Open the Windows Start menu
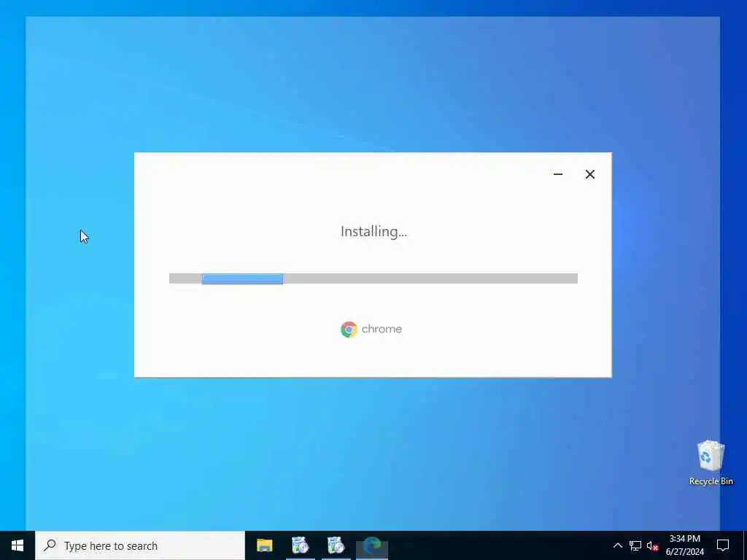The height and width of the screenshot is (560, 747). [18, 545]
